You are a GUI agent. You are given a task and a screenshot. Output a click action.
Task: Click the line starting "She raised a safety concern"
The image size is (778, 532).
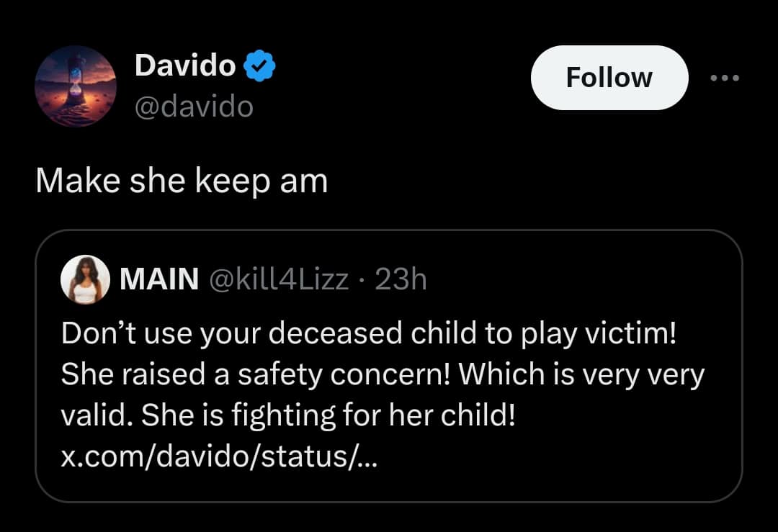pos(382,374)
